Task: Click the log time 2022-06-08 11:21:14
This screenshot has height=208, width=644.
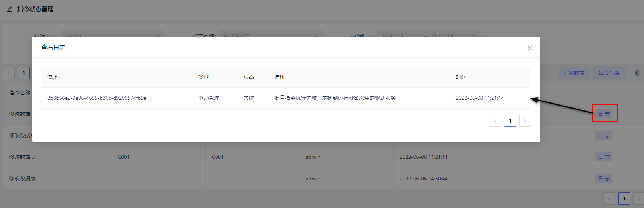Action: point(480,98)
